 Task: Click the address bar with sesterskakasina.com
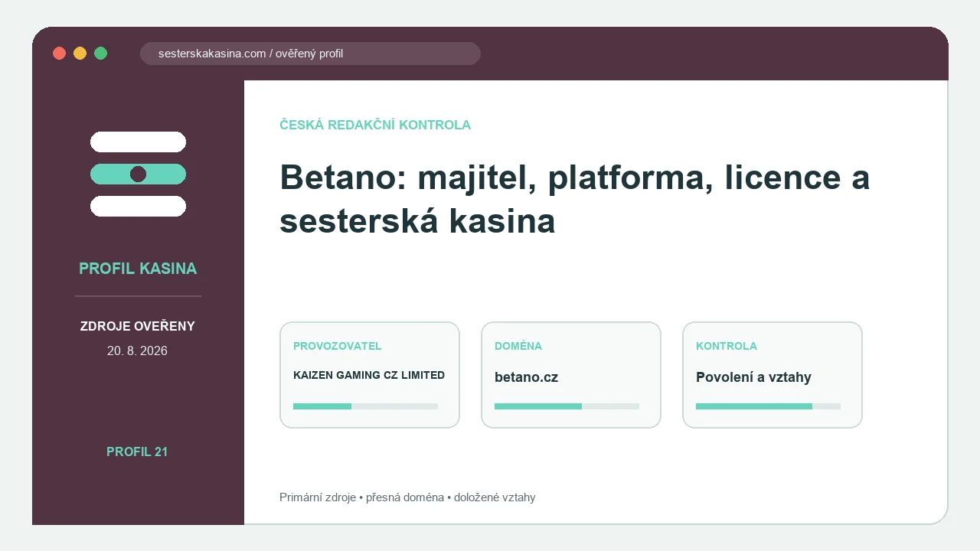310,54
